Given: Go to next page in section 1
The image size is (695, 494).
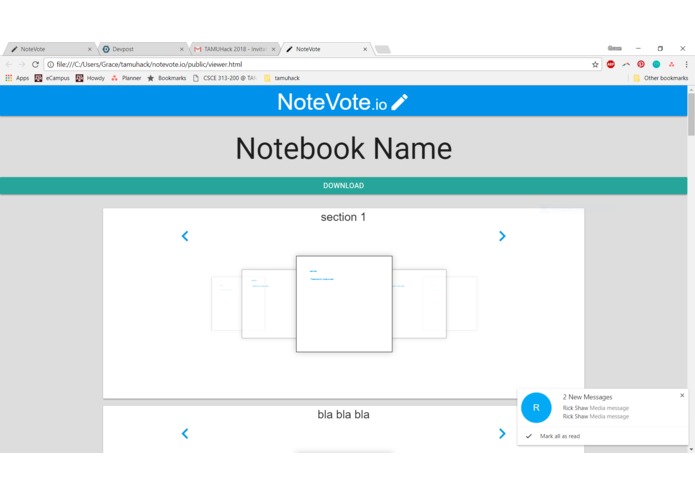Looking at the screenshot, I should [502, 236].
